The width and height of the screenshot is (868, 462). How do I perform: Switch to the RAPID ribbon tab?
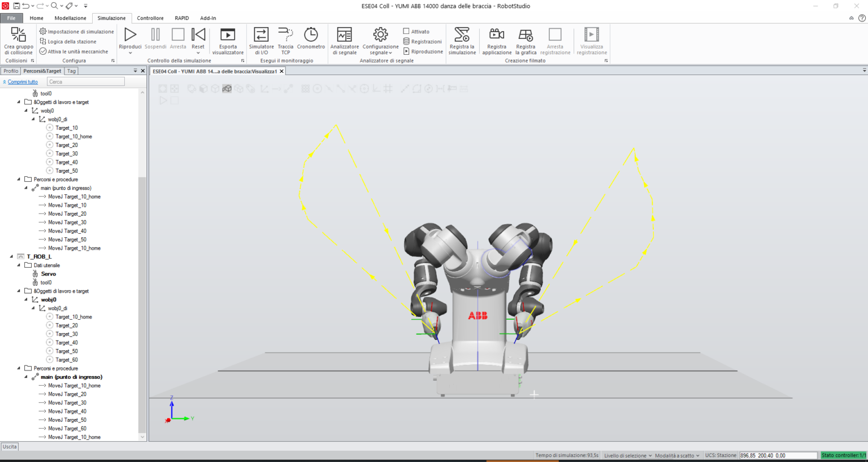pyautogui.click(x=181, y=18)
